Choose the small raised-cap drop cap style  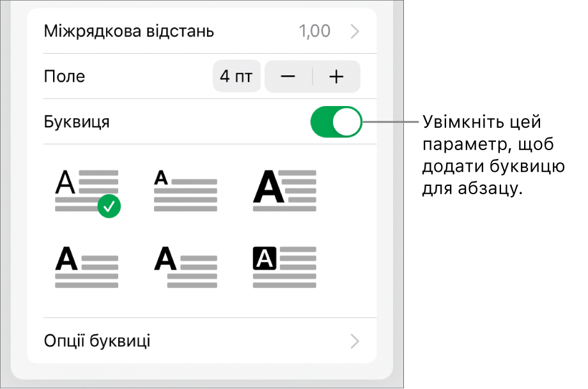[185, 190]
